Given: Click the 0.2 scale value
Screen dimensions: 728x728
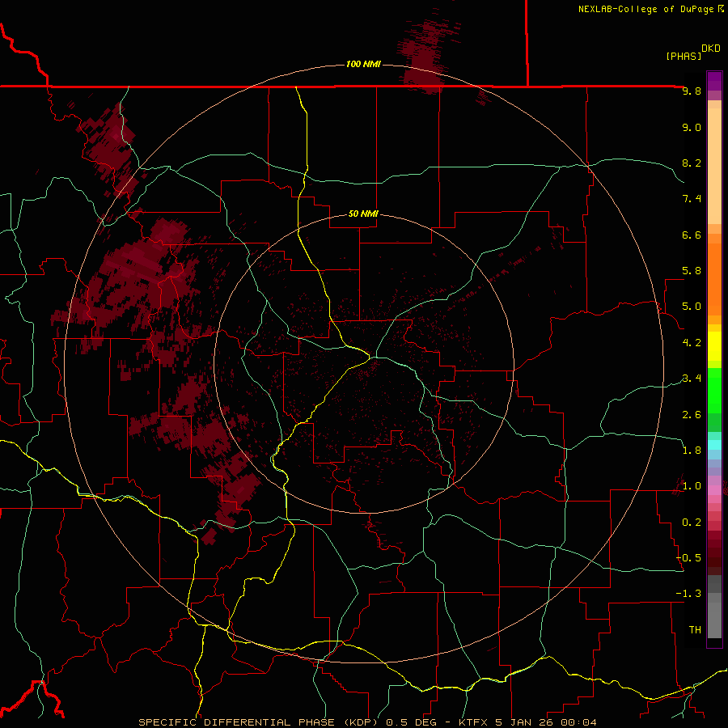Looking at the screenshot, I should (x=692, y=523).
